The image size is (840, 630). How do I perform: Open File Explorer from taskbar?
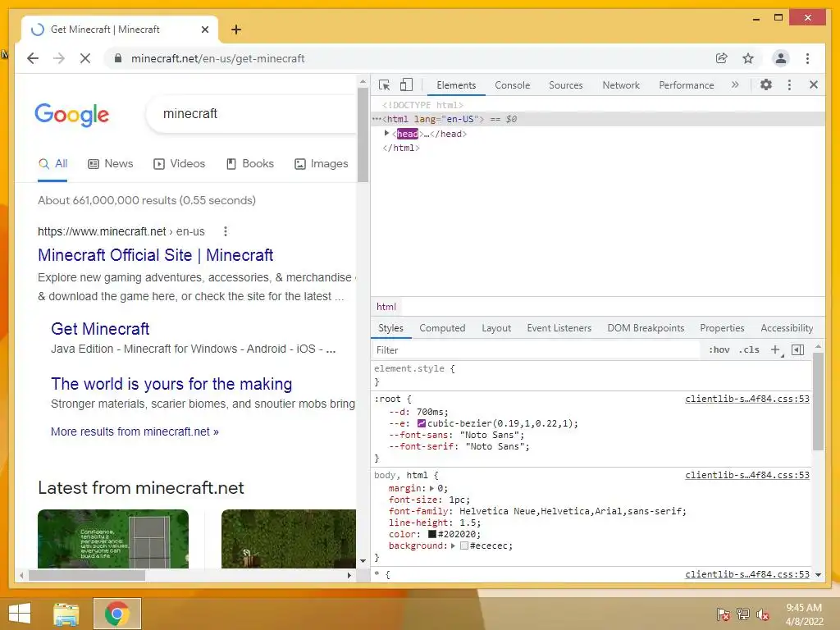click(x=66, y=614)
